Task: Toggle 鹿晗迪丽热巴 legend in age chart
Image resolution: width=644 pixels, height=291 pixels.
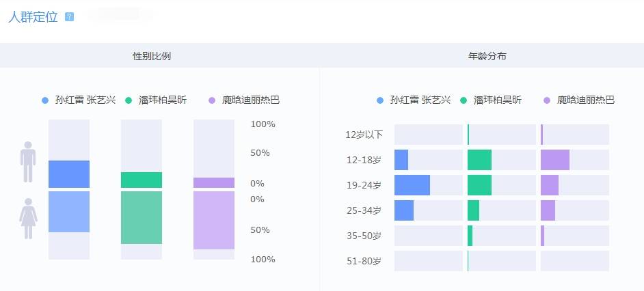Action: [579, 100]
